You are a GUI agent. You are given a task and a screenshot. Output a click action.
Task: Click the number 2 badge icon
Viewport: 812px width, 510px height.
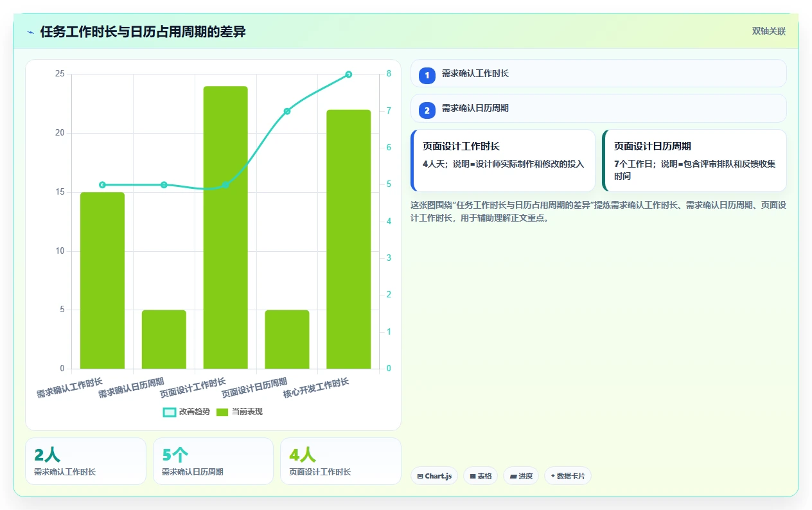(x=427, y=110)
